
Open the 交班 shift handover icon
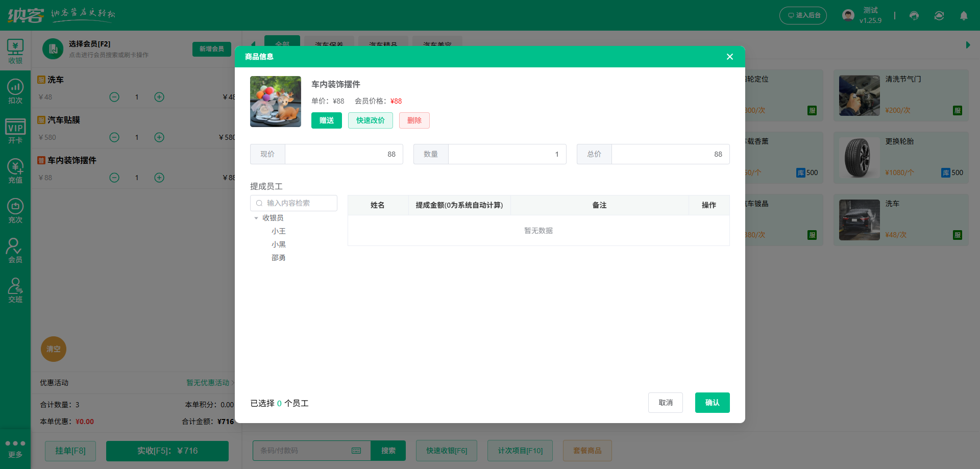coord(15,291)
